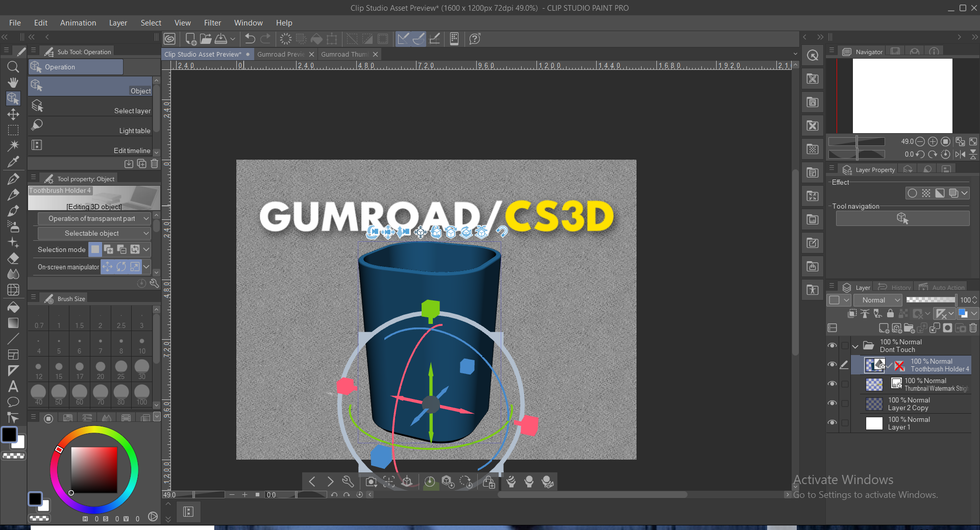The image size is (980, 530).
Task: Hide Layer 1 using eye icon
Action: point(832,423)
